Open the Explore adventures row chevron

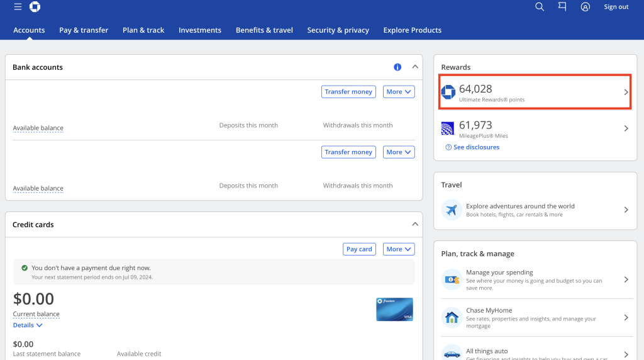(626, 210)
